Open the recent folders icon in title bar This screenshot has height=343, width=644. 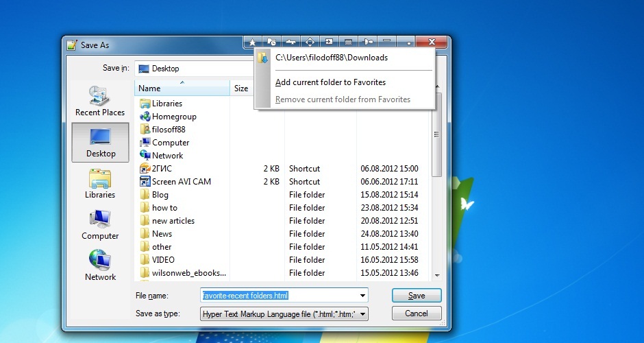(272, 42)
